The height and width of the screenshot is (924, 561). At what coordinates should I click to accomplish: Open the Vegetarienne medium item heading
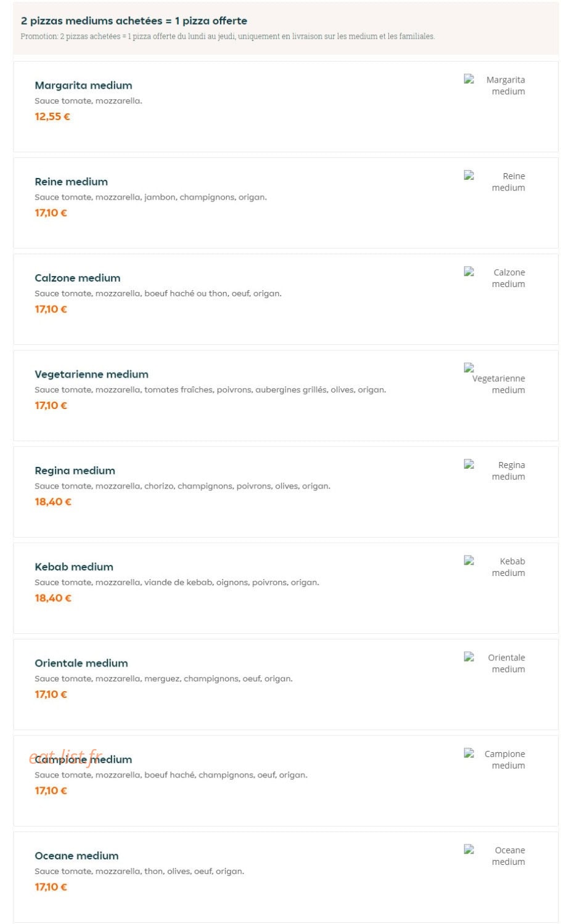91,375
